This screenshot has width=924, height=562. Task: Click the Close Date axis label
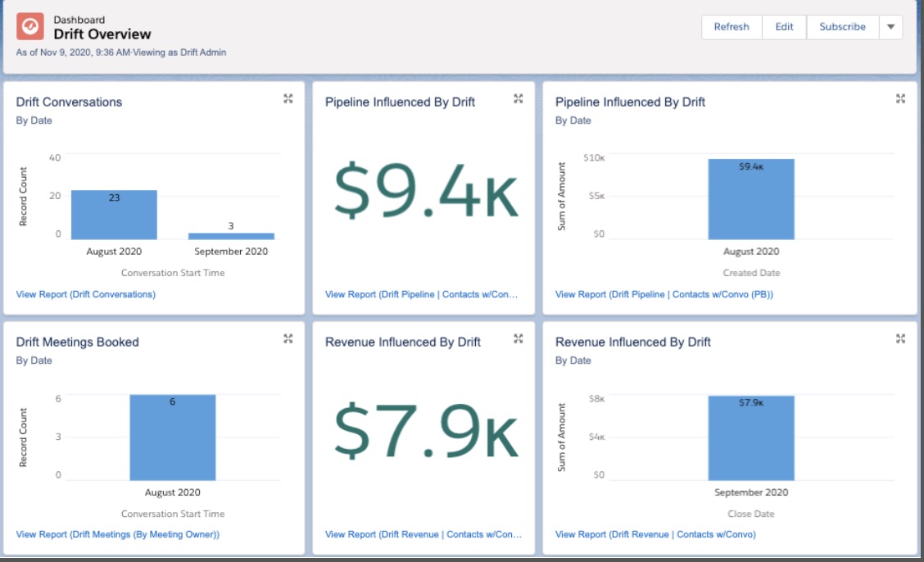pyautogui.click(x=750, y=514)
